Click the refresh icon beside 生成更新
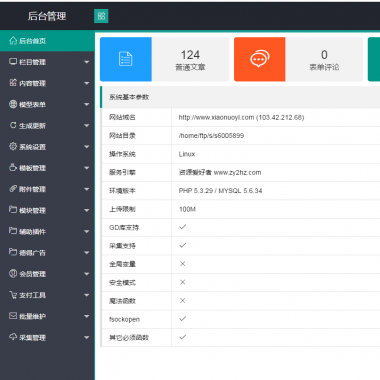380x380 pixels. pos(13,125)
